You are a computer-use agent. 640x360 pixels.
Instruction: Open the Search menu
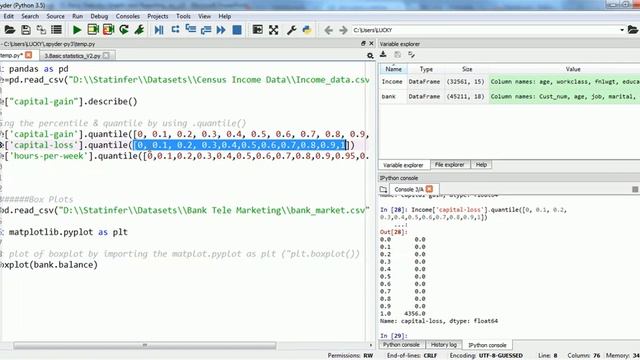tap(30, 16)
